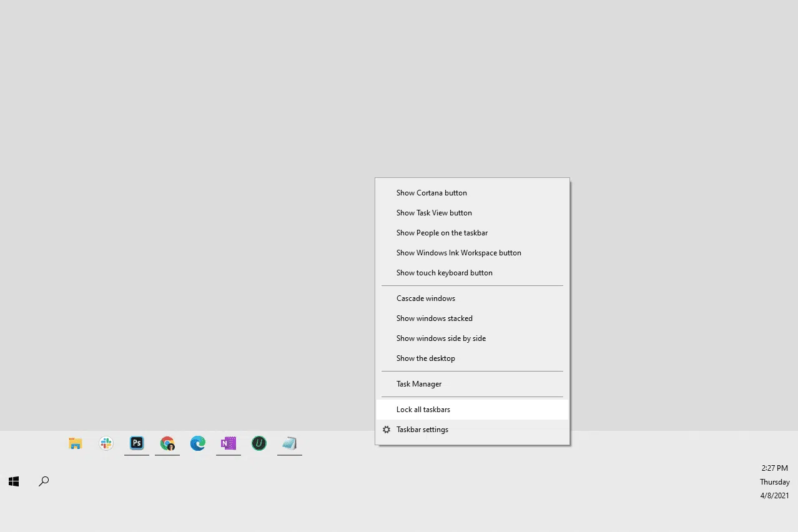Enable Show People on the taskbar
798x532 pixels.
(x=442, y=233)
